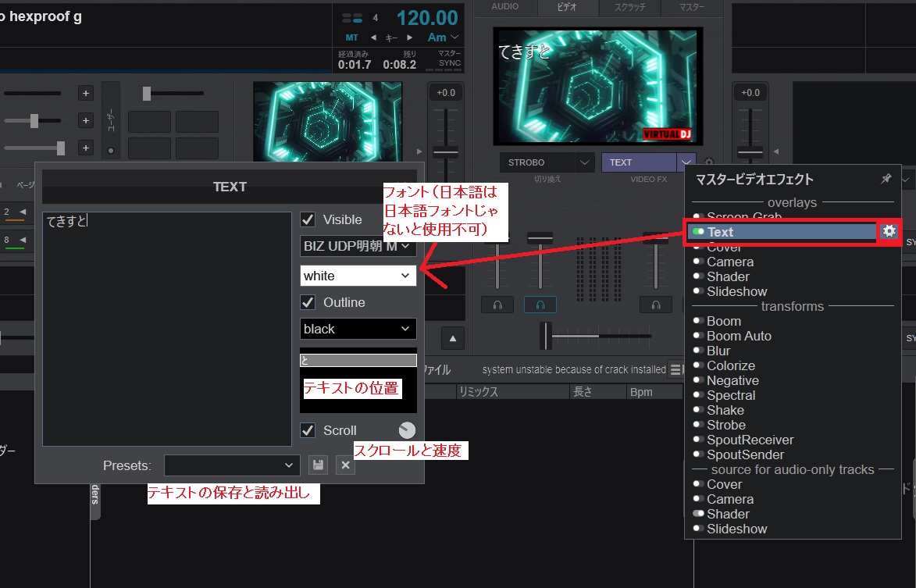The image size is (916, 588).
Task: Click into the text input area showing てきすと
Action: (167, 329)
